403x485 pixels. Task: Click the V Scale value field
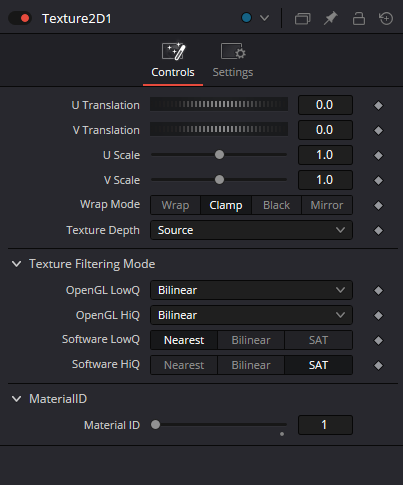click(325, 180)
